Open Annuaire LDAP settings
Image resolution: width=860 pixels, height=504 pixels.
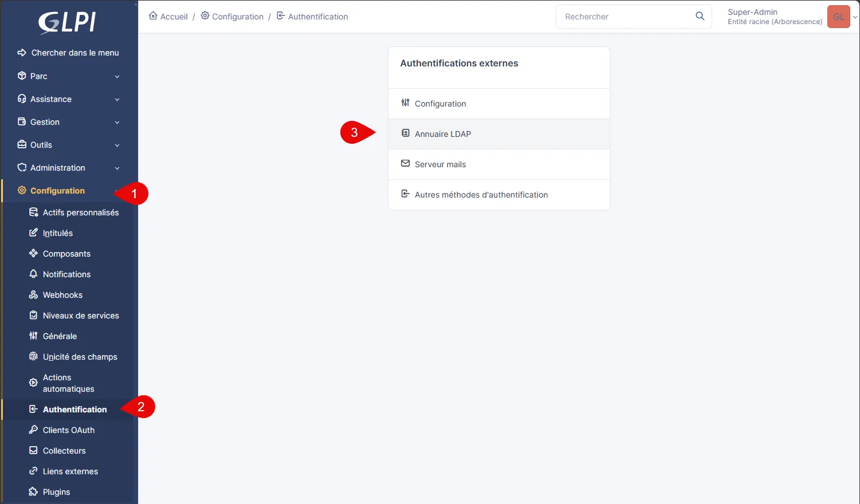442,134
